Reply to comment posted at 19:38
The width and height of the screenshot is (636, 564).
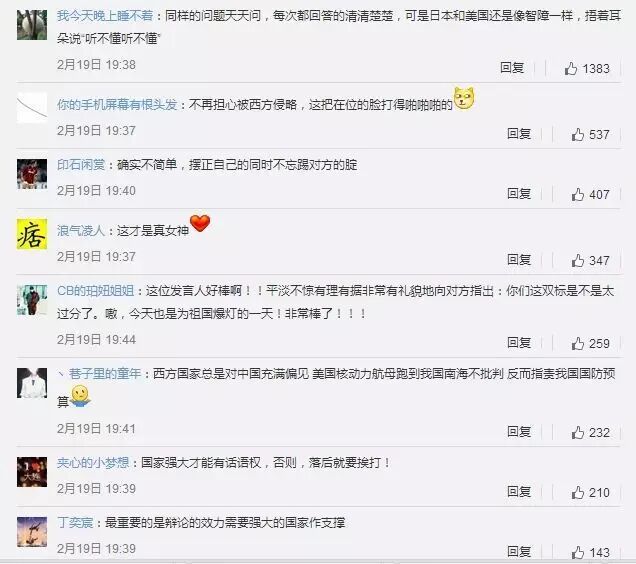[512, 68]
